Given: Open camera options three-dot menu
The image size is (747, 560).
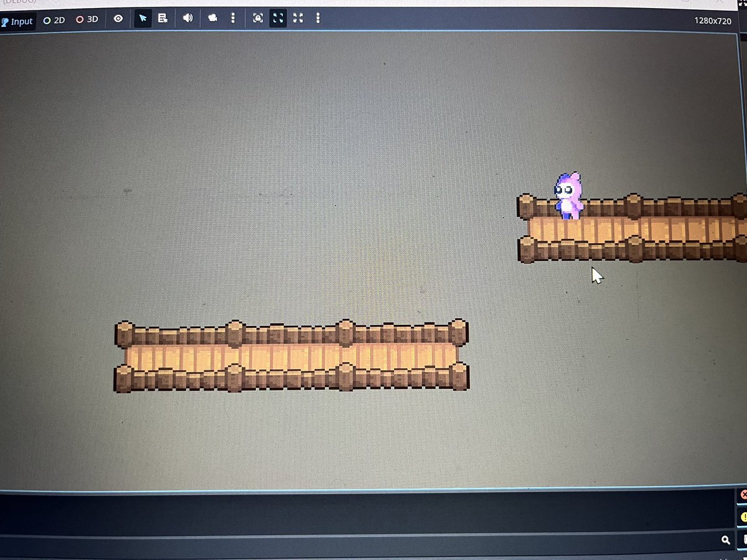Looking at the screenshot, I should (233, 18).
